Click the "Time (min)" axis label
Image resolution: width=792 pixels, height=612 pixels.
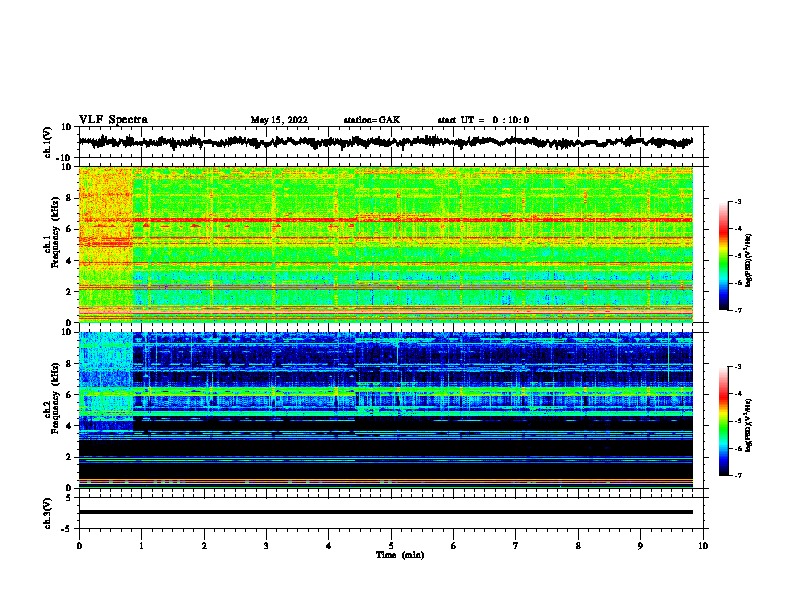pyautogui.click(x=400, y=555)
